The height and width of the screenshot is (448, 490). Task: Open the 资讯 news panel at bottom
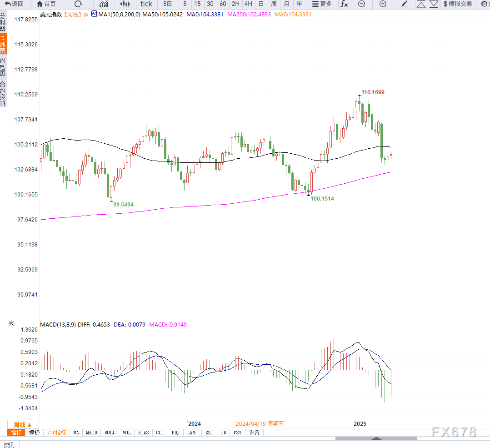pyautogui.click(x=9, y=444)
